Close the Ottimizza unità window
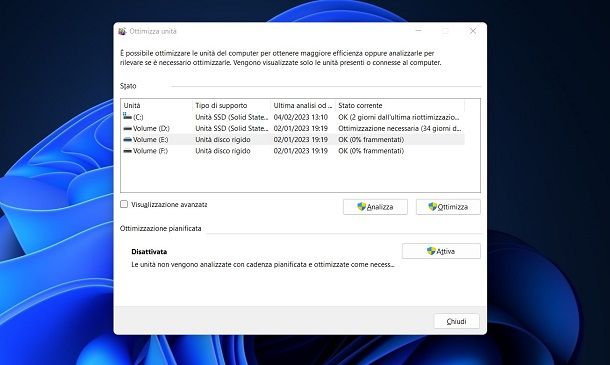 [473, 31]
